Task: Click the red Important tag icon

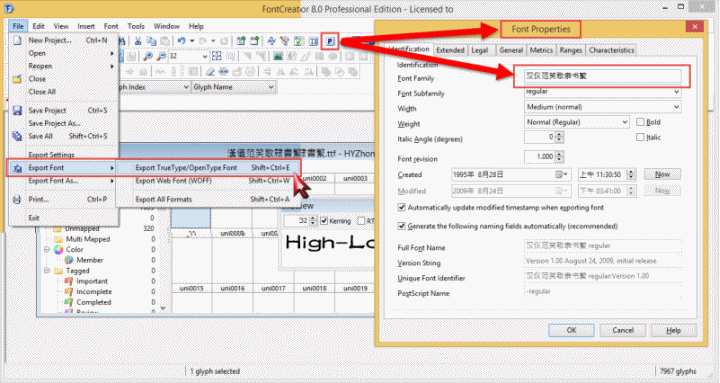Action: [x=69, y=281]
